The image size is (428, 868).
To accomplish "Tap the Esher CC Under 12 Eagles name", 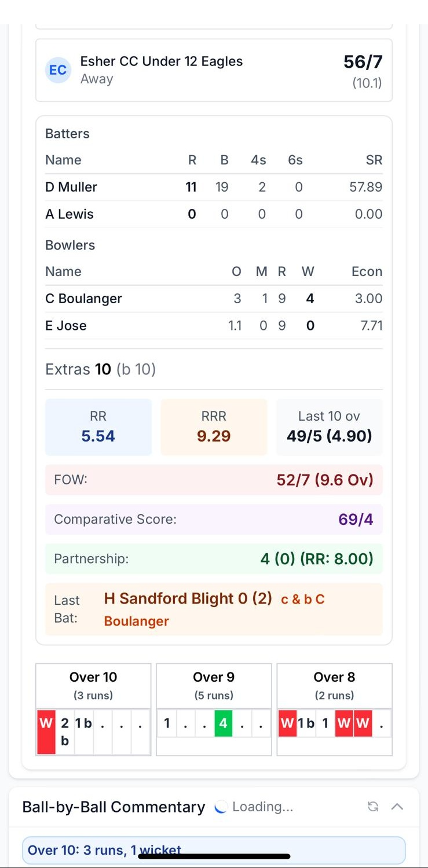I will pos(161,61).
